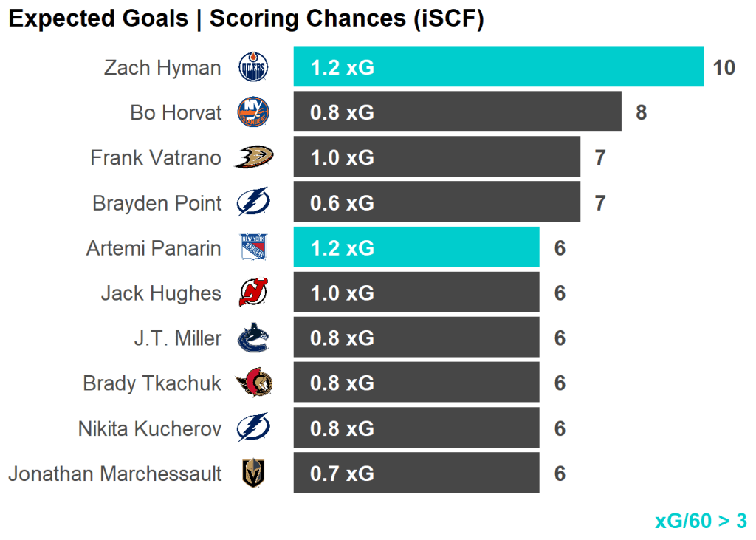Viewport: 756px width, 540px height.
Task: Click the Vancouver Canucks logo
Action: pos(253,338)
